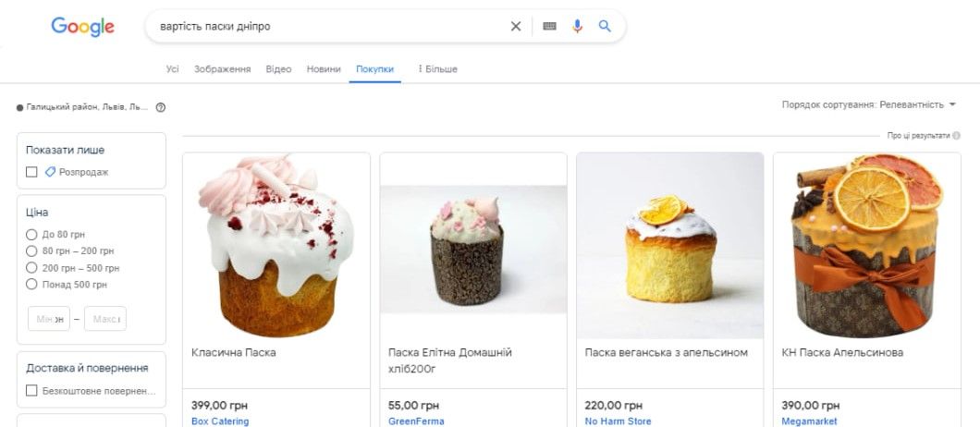Click the Google logo
Image resolution: width=980 pixels, height=427 pixels.
pos(82,27)
